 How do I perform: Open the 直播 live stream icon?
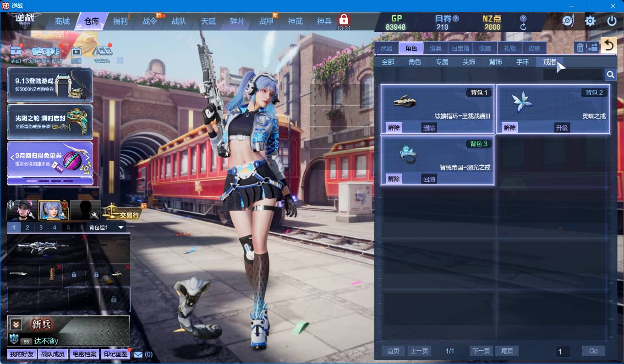coord(76,51)
